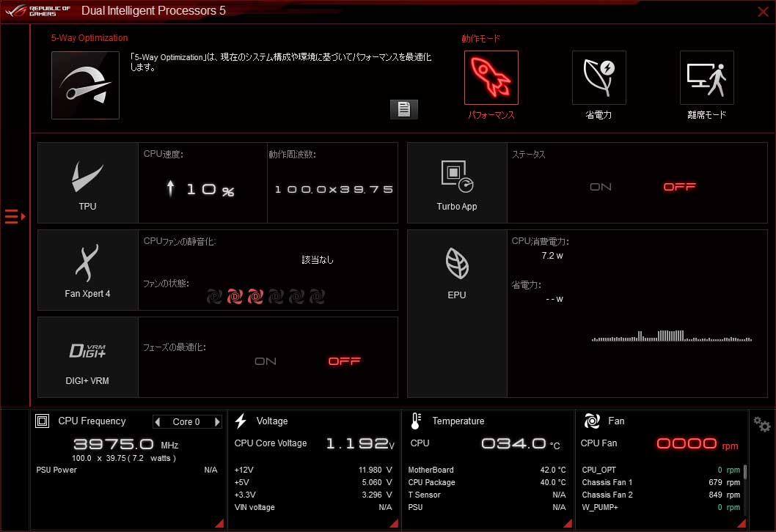776x532 pixels.
Task: Click the 5-Way Optimization heading
Action: (89, 38)
